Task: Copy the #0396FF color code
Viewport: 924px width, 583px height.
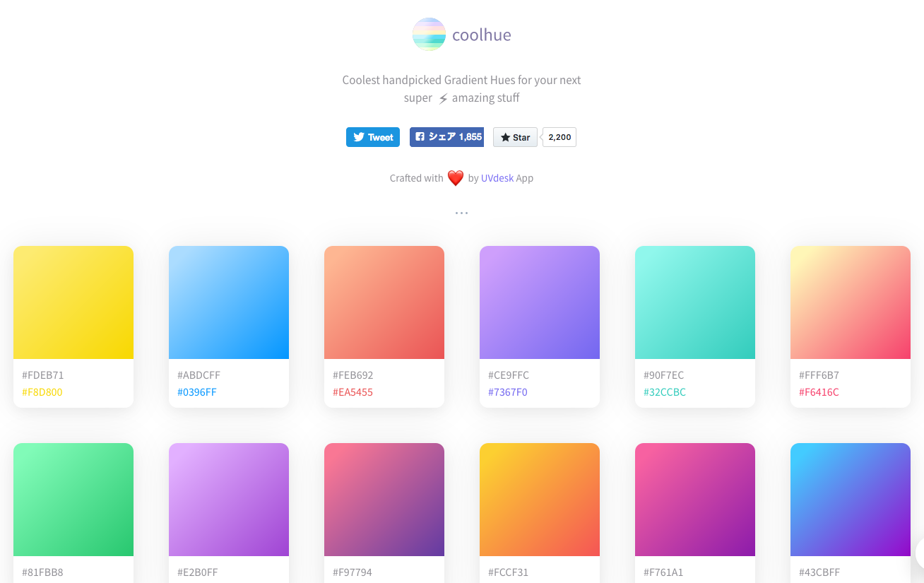Action: [x=197, y=392]
